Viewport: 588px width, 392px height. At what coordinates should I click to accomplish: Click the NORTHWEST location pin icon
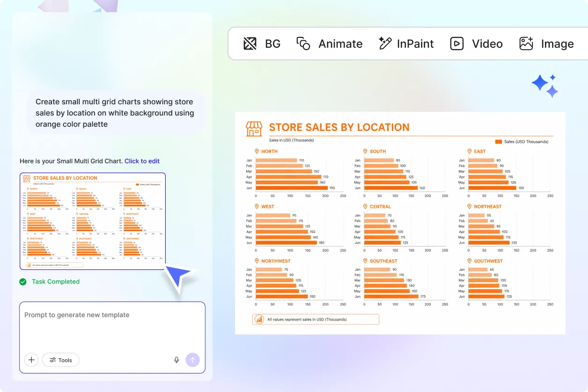pos(257,261)
